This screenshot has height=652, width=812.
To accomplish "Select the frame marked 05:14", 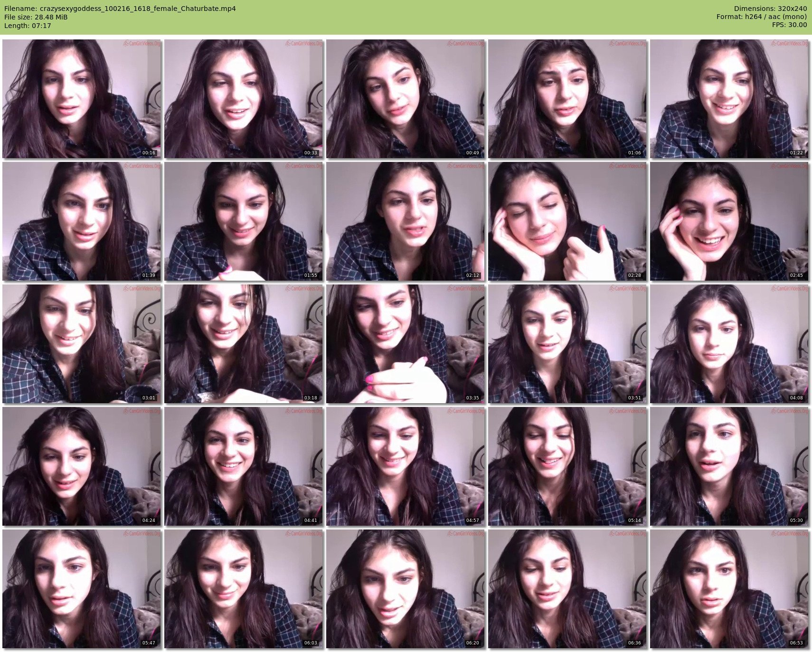I will click(567, 466).
